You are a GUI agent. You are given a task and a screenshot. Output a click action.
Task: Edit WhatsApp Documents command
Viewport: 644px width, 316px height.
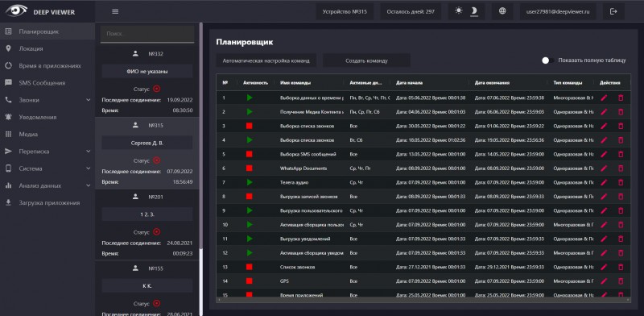pos(604,168)
